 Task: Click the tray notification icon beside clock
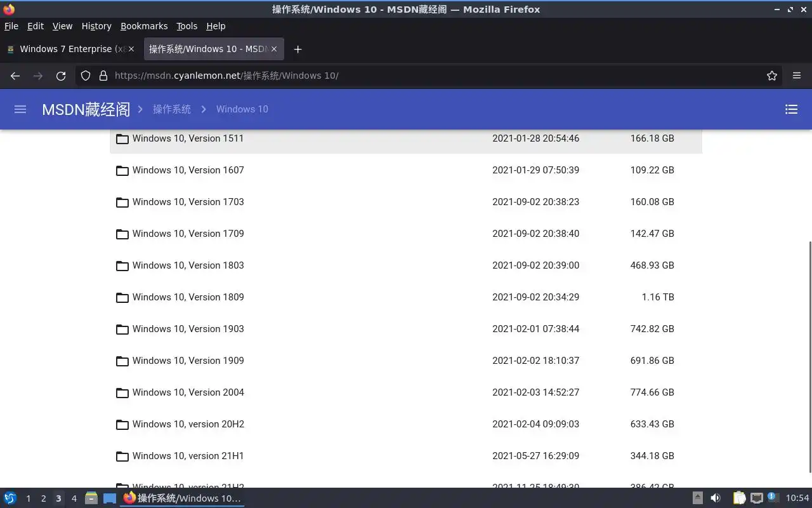pos(773,498)
